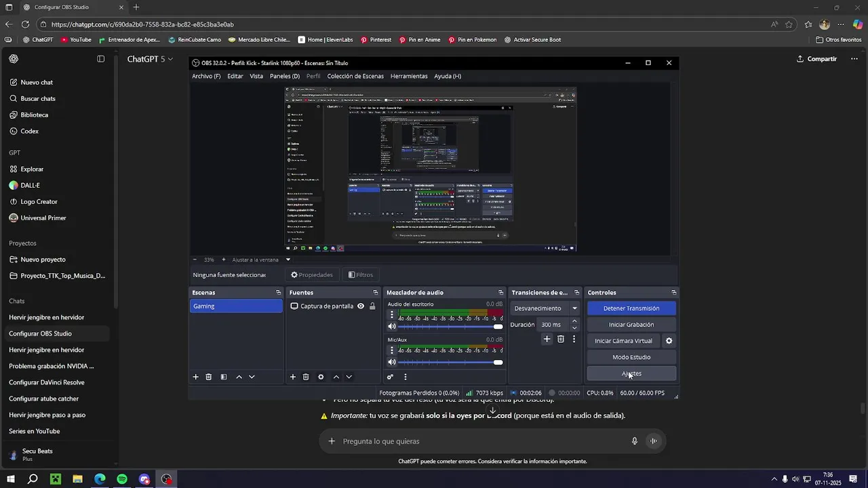Open transition three-dot properties menu
Viewport: 868px width, 488px height.
574,339
